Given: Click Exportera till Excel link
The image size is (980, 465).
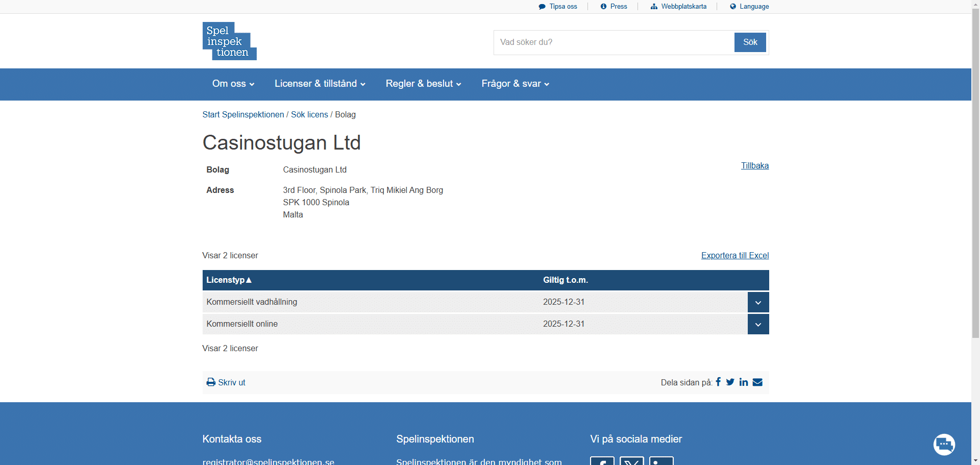Looking at the screenshot, I should (735, 256).
